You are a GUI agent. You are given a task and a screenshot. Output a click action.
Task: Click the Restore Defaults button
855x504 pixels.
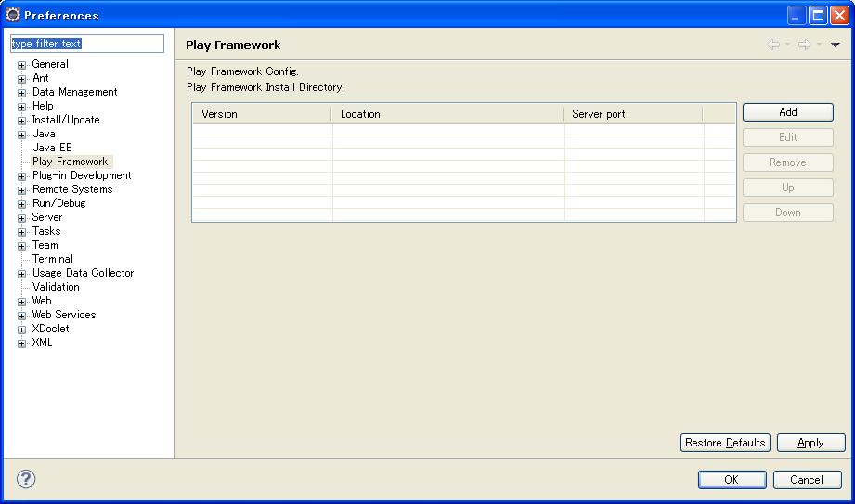pyautogui.click(x=725, y=443)
